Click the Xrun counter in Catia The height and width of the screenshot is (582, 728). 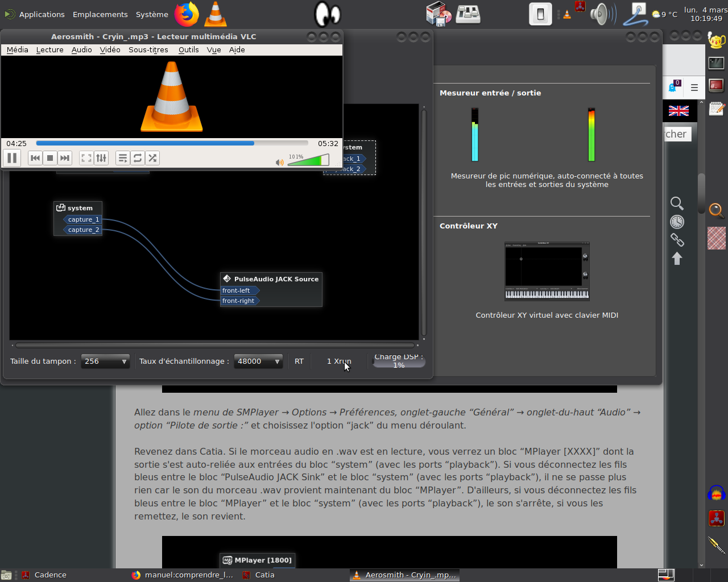pos(339,361)
